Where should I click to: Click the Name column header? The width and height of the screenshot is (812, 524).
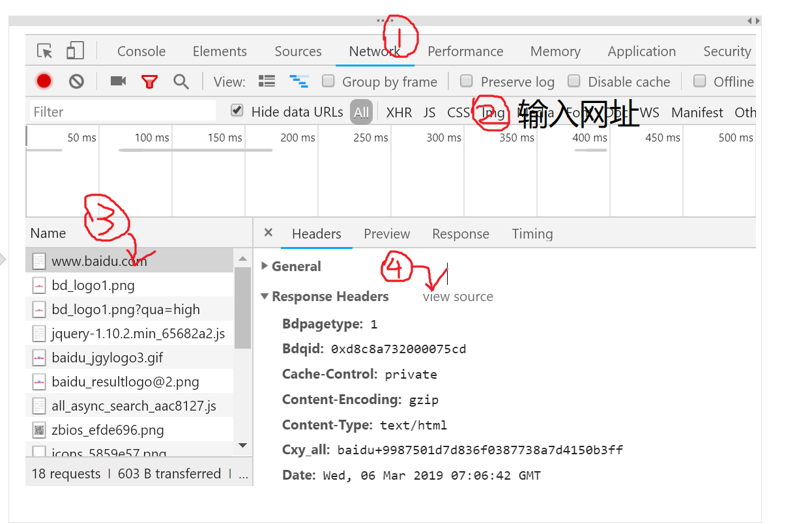tap(48, 233)
